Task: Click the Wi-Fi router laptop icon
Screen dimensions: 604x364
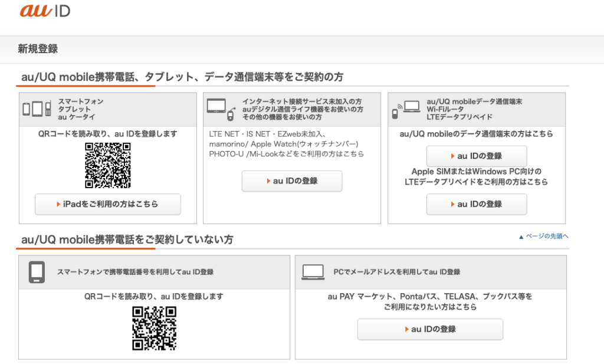Action: point(406,109)
